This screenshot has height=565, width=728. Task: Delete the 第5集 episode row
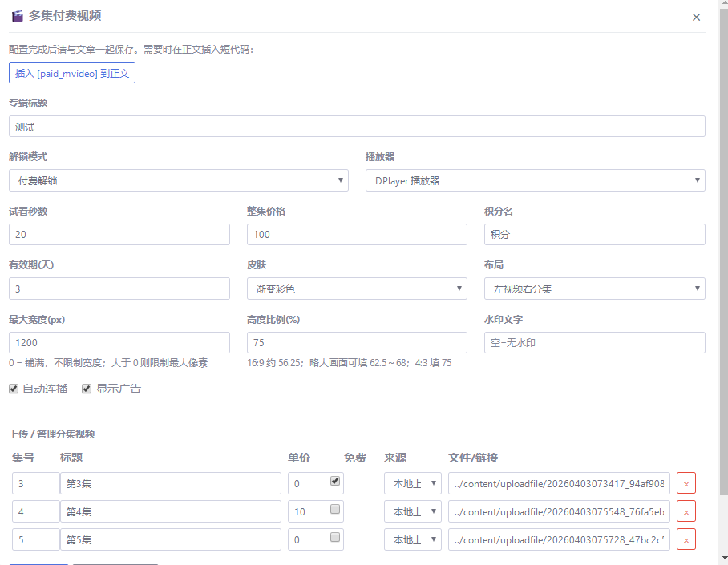pos(686,539)
